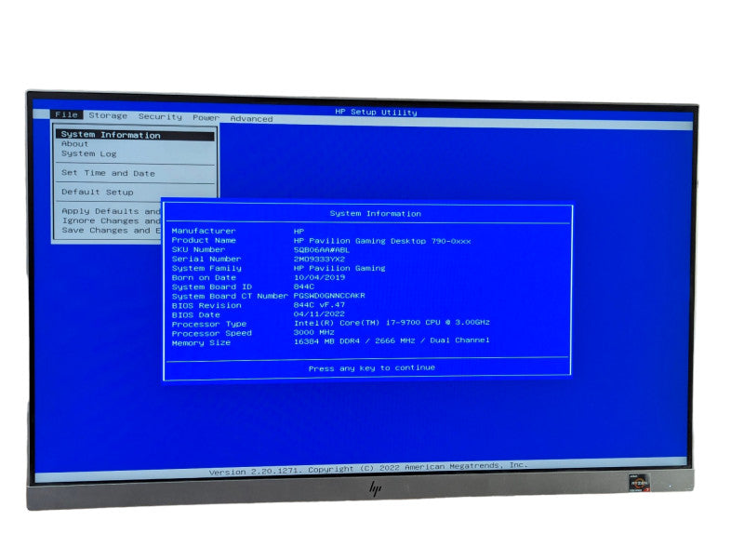Click System Board CT Number PGSWD0GNNCCAKR
Screen dimensions: 744x560
(x=329, y=296)
